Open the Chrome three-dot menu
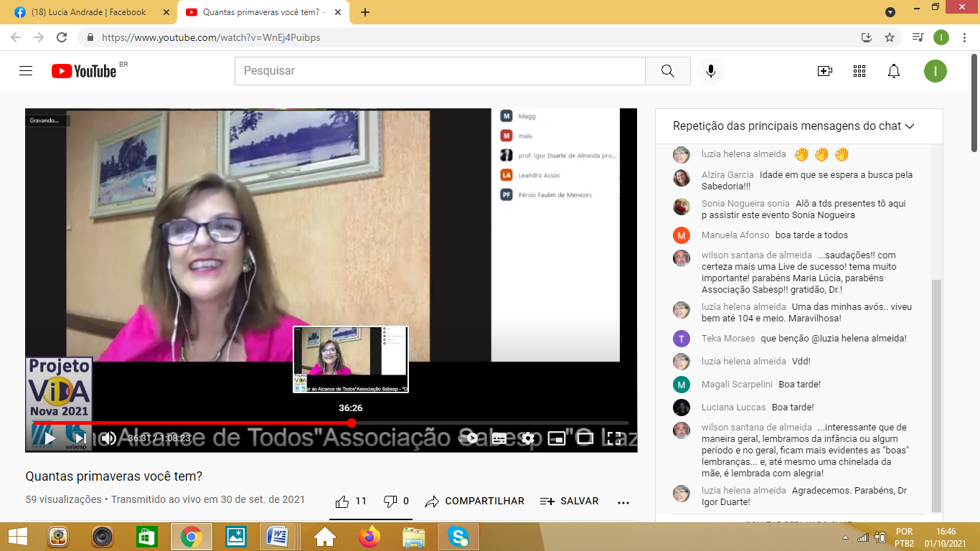The width and height of the screenshot is (980, 551). pos(965,37)
